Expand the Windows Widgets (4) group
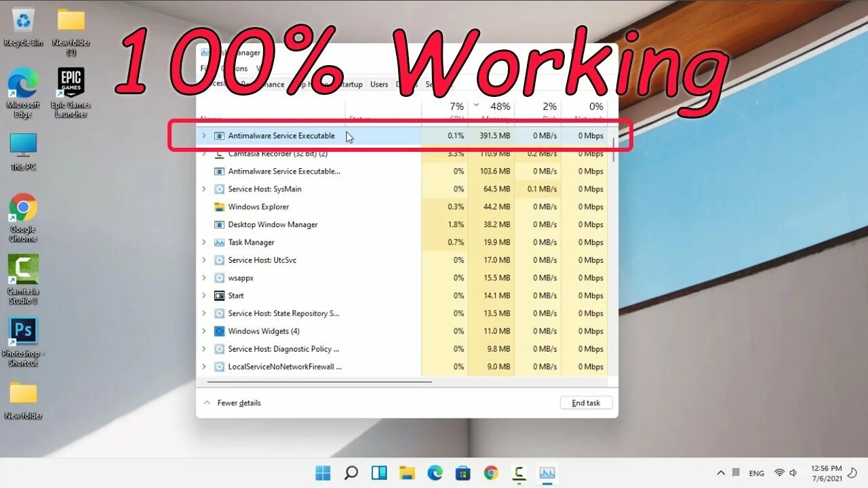 click(x=204, y=331)
